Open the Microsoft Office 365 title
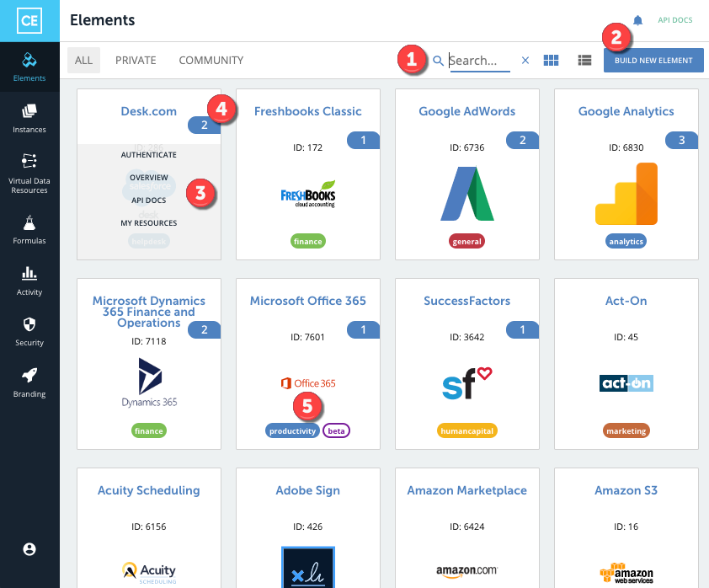 pos(308,301)
